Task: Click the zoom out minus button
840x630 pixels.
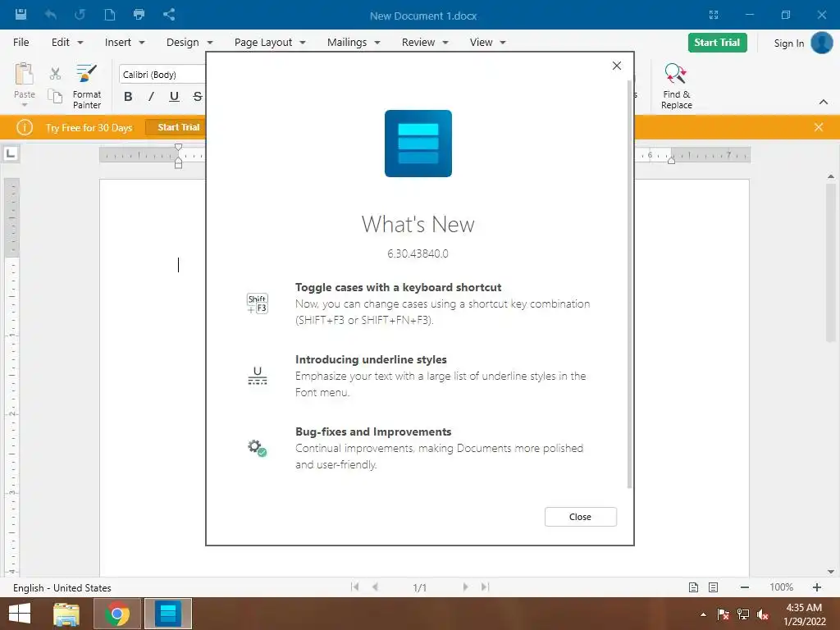Action: (745, 587)
